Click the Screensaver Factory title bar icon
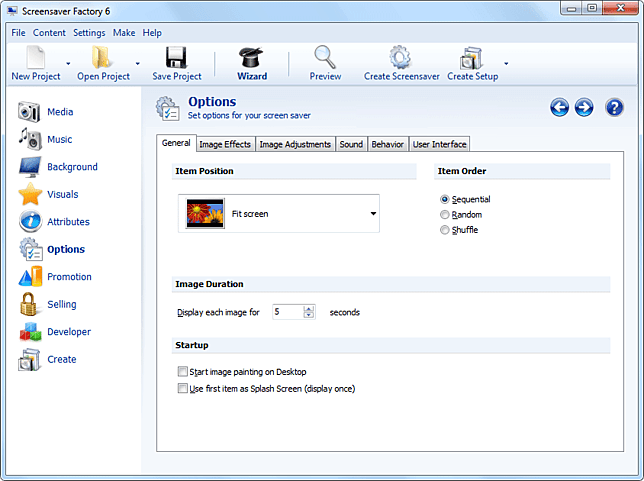 [12, 11]
